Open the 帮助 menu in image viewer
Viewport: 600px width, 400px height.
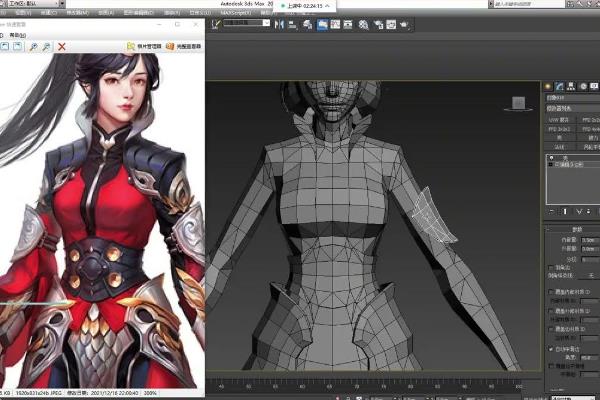click(17, 35)
